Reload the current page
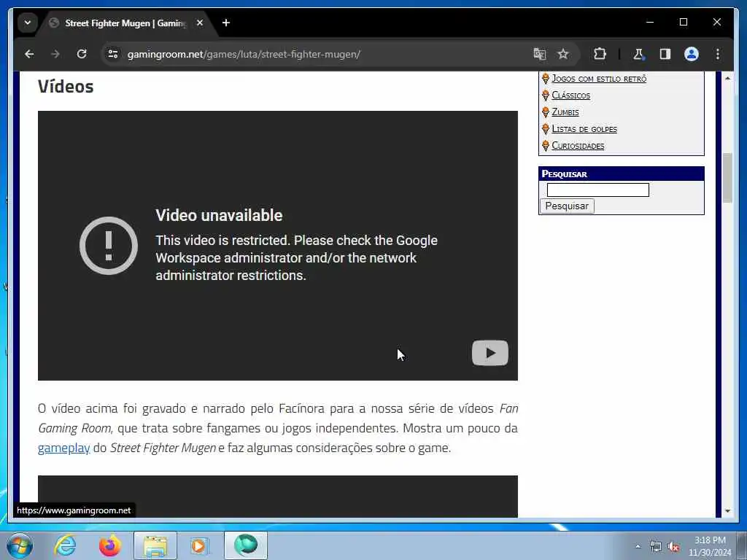 82,54
